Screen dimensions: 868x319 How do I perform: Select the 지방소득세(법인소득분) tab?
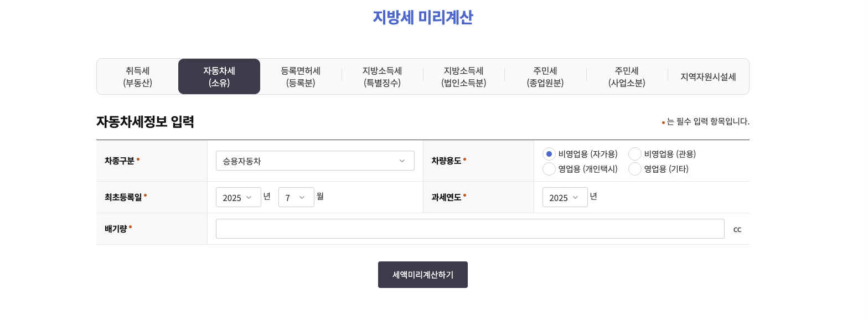point(464,76)
